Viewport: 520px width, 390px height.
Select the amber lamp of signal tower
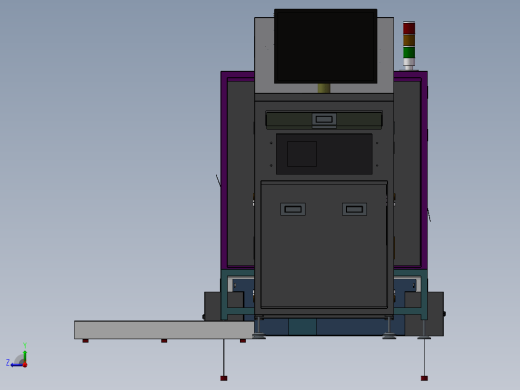point(409,40)
